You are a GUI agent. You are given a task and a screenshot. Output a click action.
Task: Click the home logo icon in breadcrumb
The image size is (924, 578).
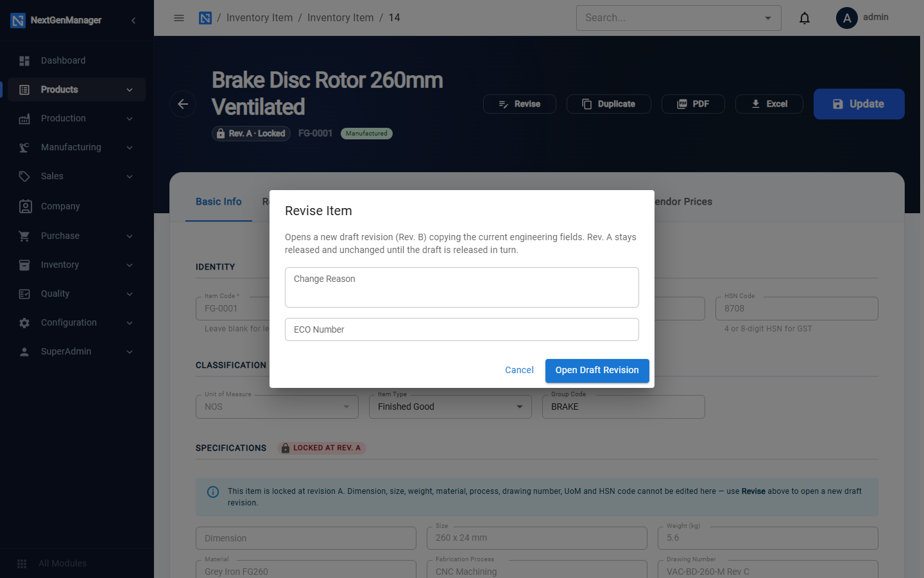205,18
